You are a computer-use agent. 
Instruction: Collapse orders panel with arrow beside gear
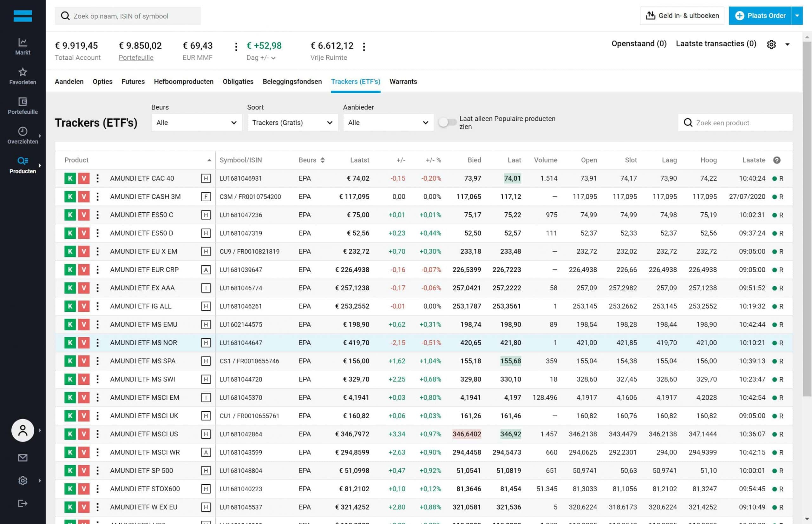(x=787, y=44)
